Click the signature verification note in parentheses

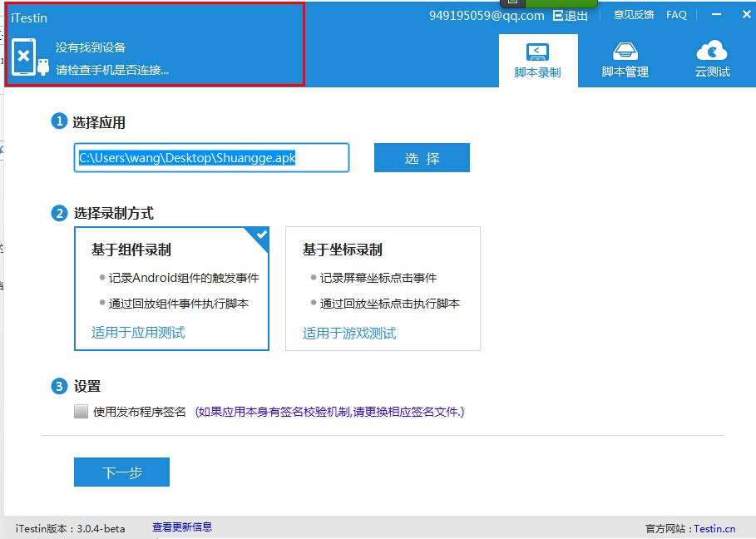pos(330,412)
